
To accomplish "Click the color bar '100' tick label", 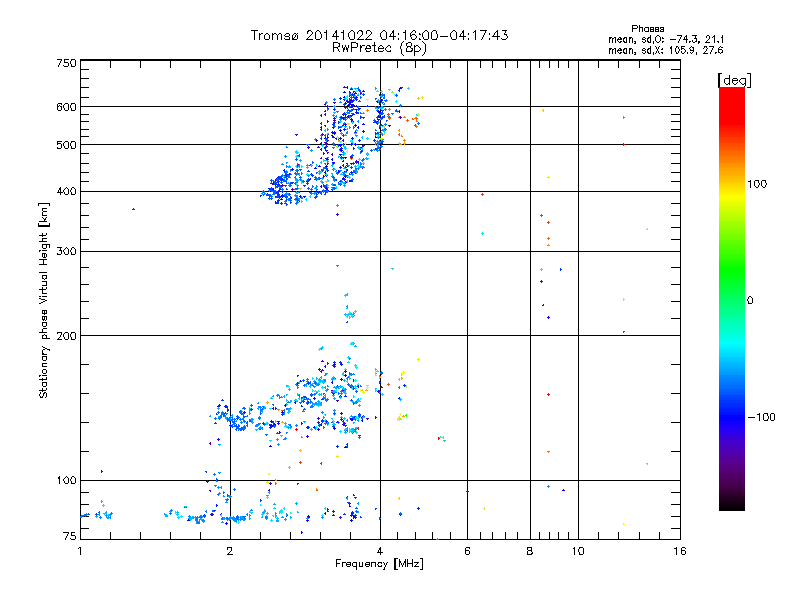I will 757,184.
